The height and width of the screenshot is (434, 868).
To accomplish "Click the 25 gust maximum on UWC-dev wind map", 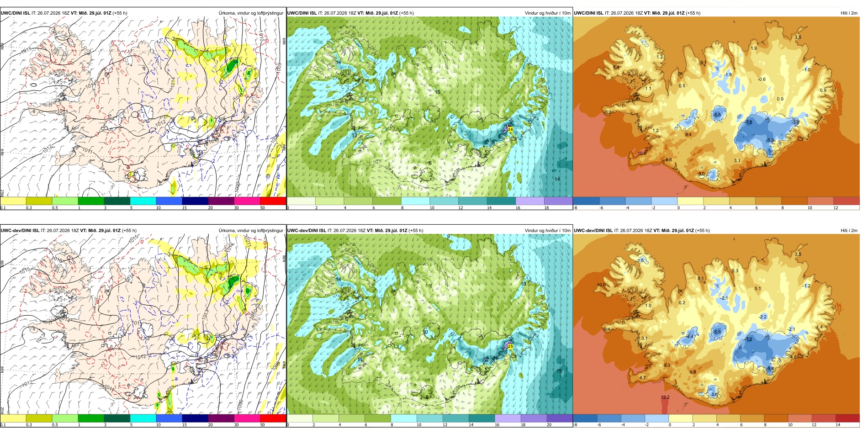I will (510, 347).
